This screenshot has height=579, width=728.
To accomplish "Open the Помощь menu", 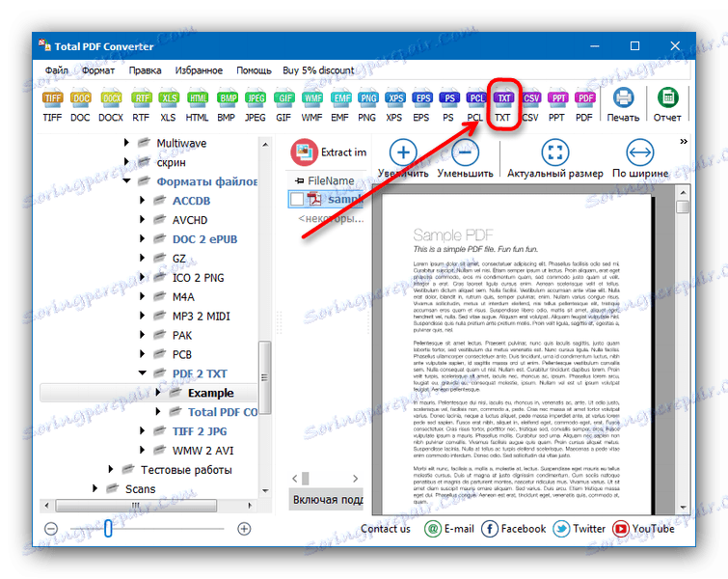I will [x=254, y=70].
